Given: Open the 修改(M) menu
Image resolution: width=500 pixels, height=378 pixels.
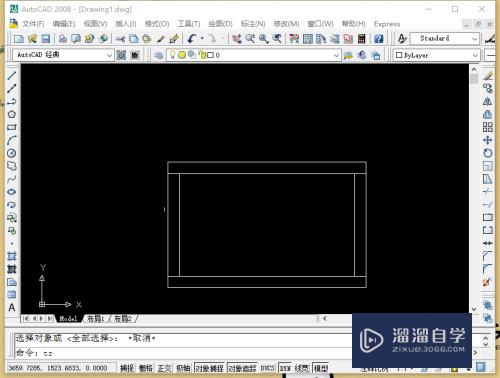Looking at the screenshot, I should click(x=286, y=24).
